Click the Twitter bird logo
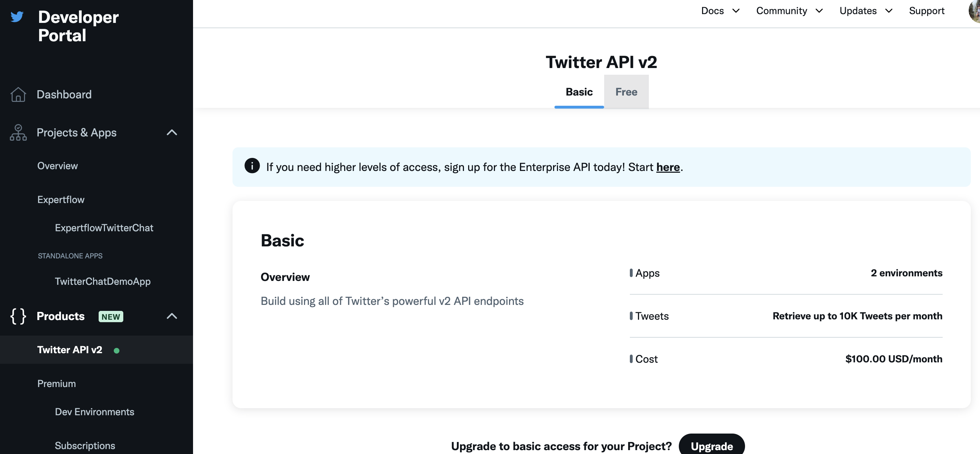Image resolution: width=980 pixels, height=454 pixels. point(17,16)
